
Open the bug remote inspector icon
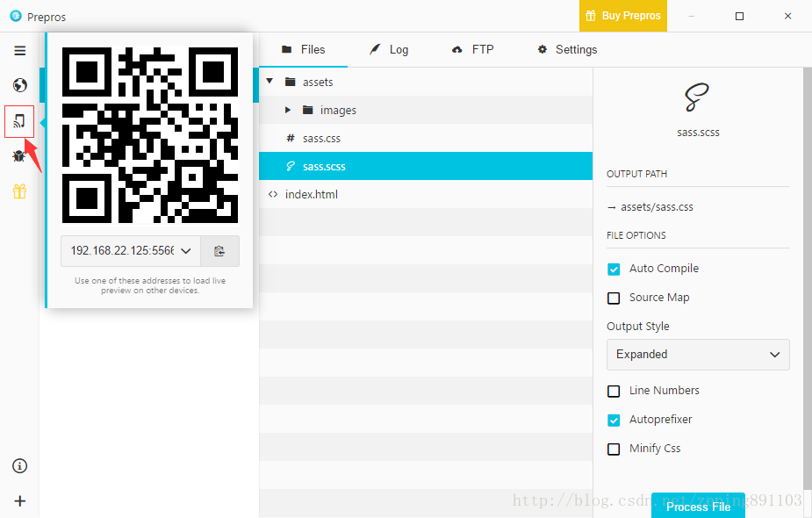tap(19, 156)
